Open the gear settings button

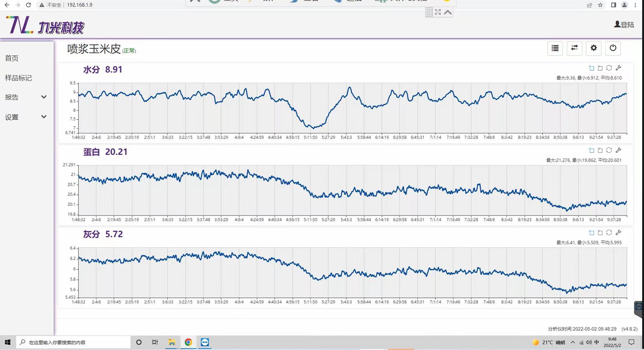click(594, 48)
